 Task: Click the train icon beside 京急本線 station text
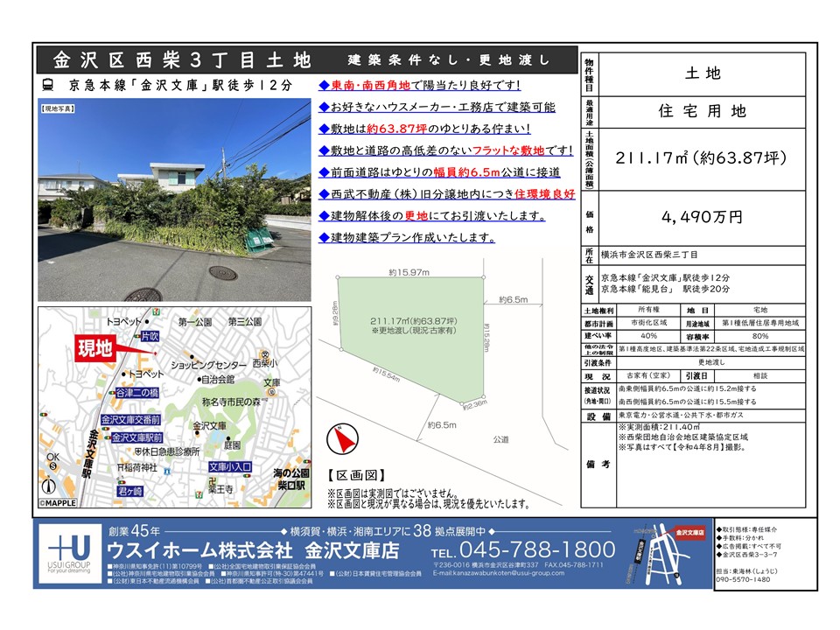tap(48, 86)
